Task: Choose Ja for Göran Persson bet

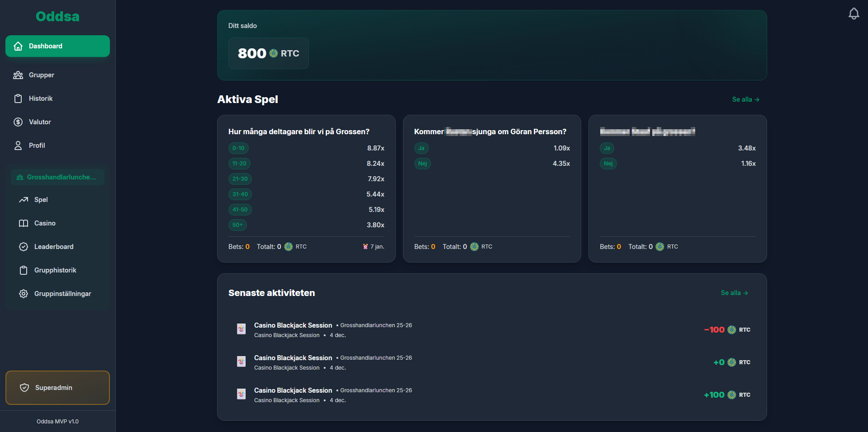Action: [x=421, y=148]
